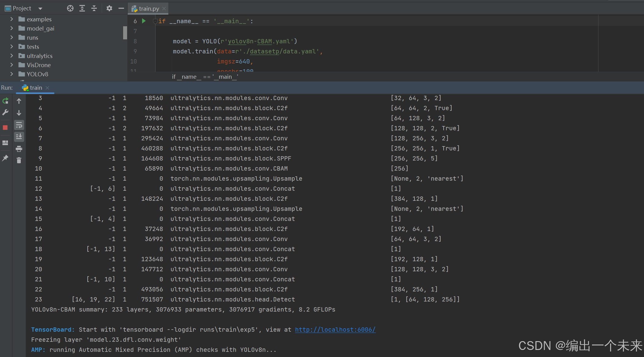Toggle the restore layout icon in run sidebar
The height and width of the screenshot is (357, 644).
pyautogui.click(x=5, y=143)
